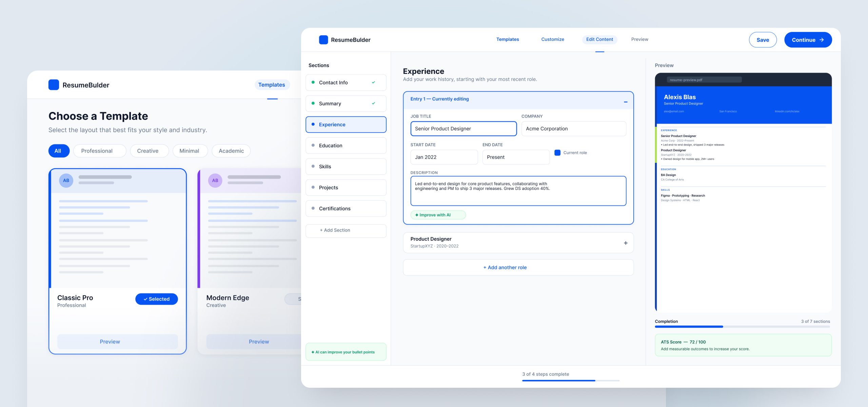Click the Improve with AI button
This screenshot has width=868, height=407.
(x=438, y=215)
